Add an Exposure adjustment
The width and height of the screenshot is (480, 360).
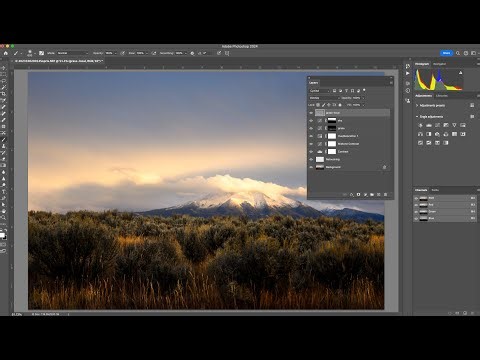click(x=446, y=125)
